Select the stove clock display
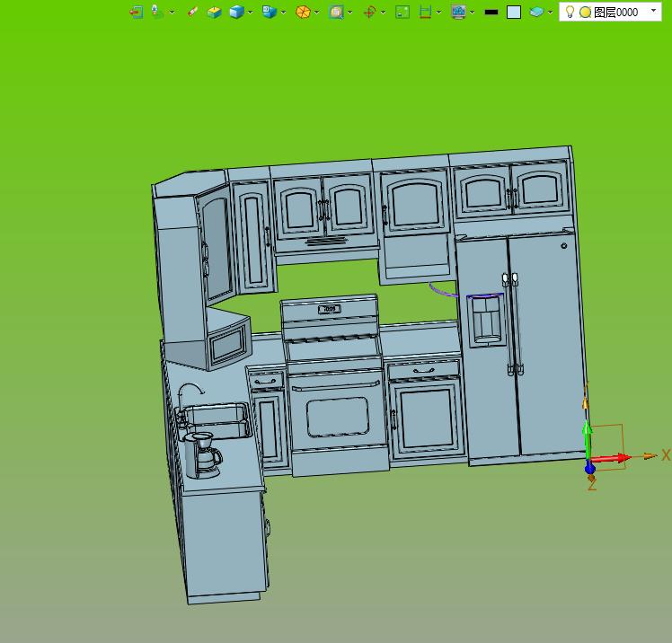The image size is (672, 643). [330, 309]
